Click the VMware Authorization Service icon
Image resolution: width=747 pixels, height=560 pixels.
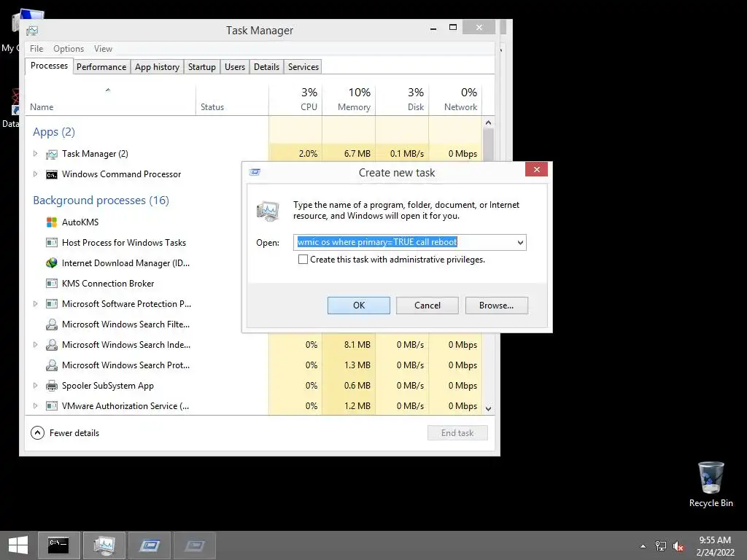click(x=52, y=405)
